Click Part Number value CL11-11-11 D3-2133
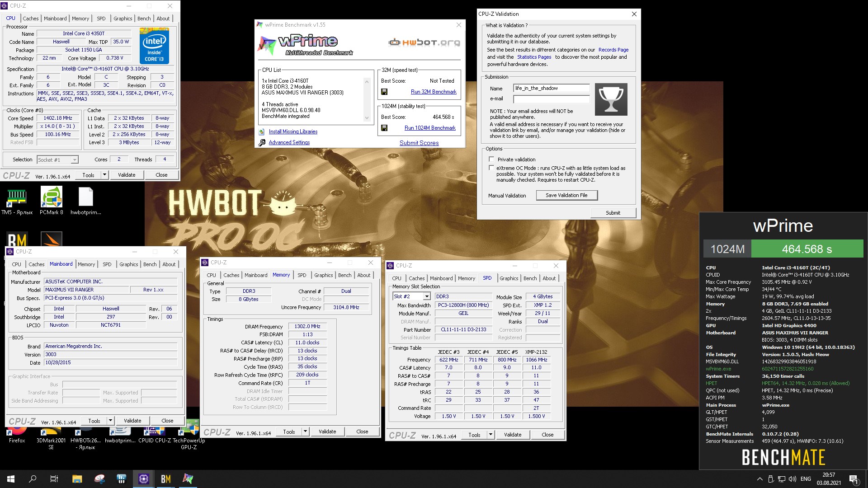Image resolution: width=868 pixels, height=488 pixels. click(x=463, y=329)
